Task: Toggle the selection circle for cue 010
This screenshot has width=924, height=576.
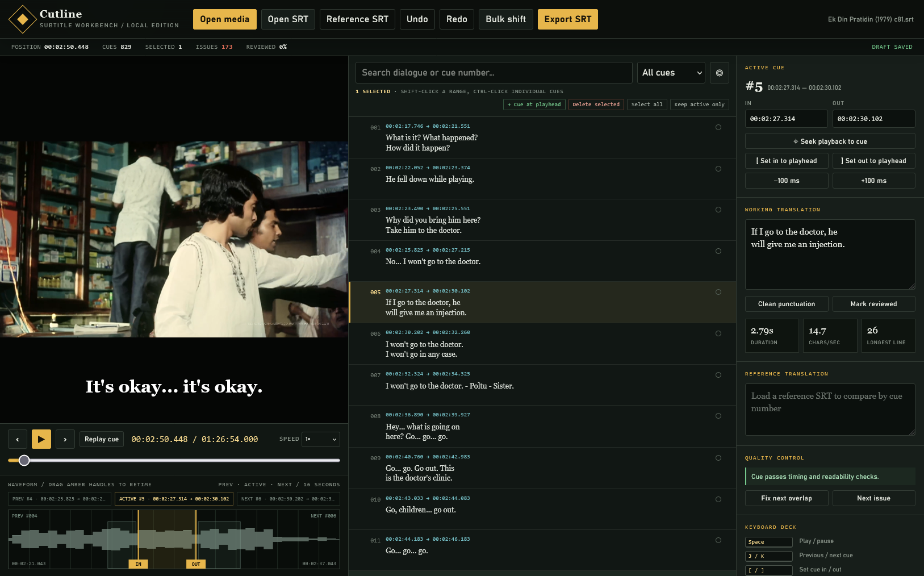Action: (x=718, y=499)
